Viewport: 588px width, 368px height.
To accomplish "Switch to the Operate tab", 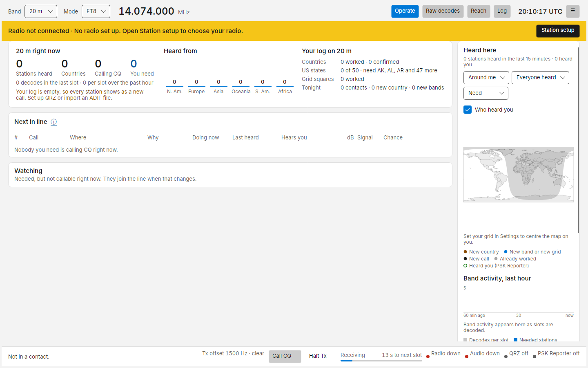I will [x=405, y=11].
